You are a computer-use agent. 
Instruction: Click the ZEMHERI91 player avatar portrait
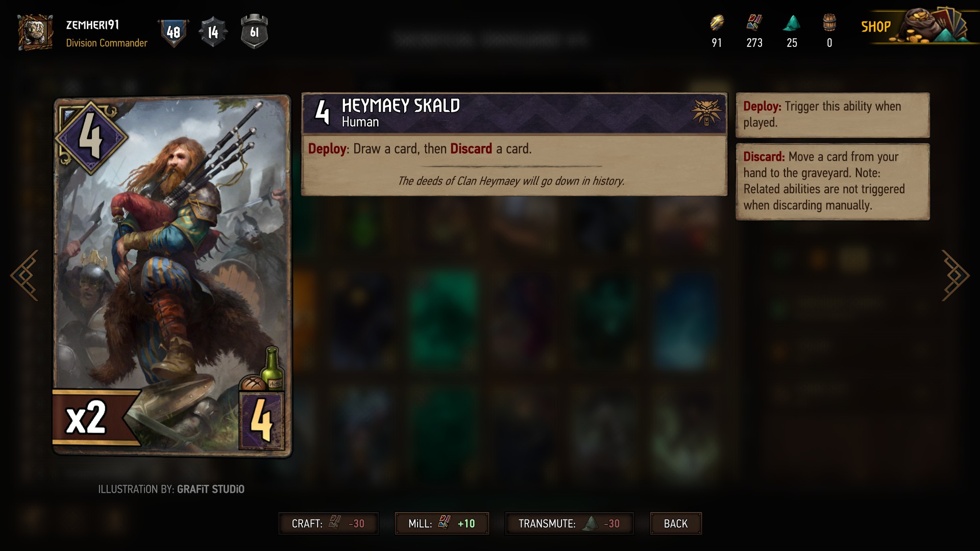(x=35, y=32)
